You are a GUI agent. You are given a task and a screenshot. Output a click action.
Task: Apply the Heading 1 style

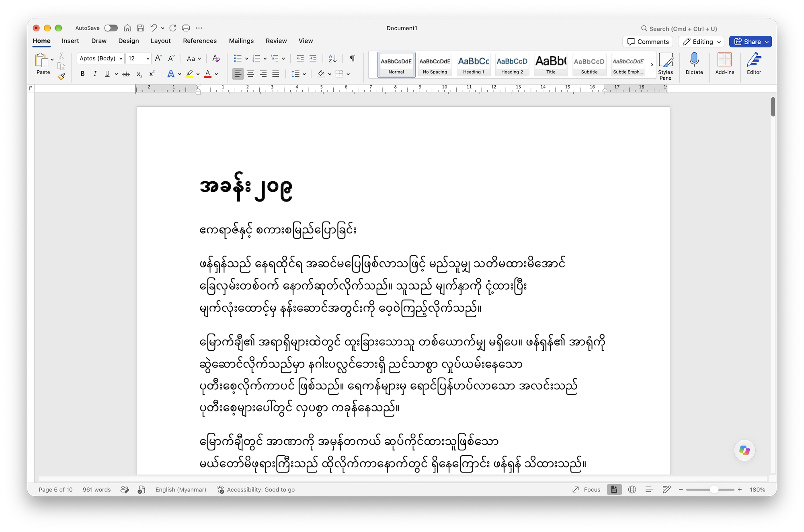[474, 64]
